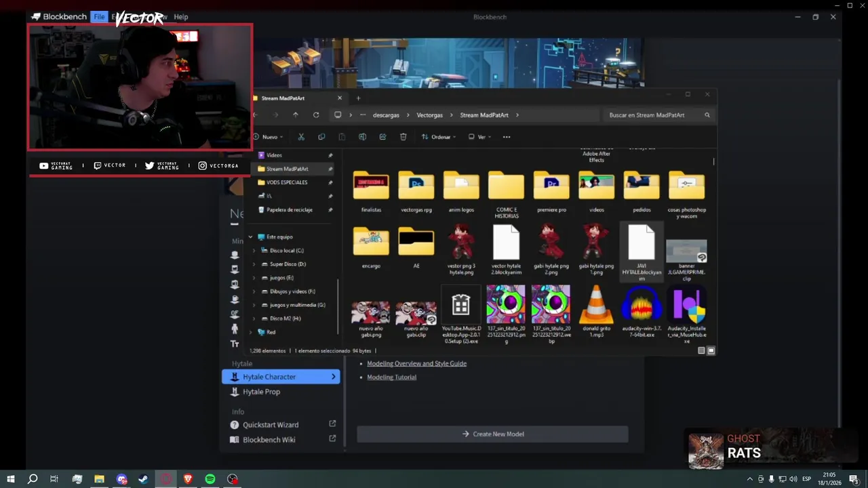Open the Blockbench File menu
Screen dimensions: 868x488
(99, 17)
